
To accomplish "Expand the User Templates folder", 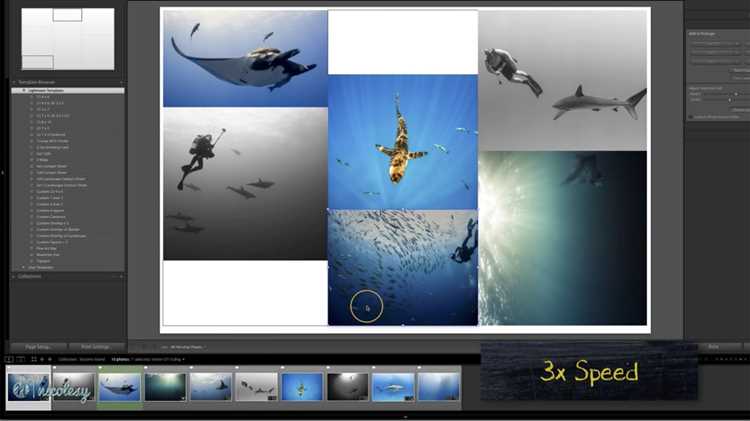I will 23,267.
